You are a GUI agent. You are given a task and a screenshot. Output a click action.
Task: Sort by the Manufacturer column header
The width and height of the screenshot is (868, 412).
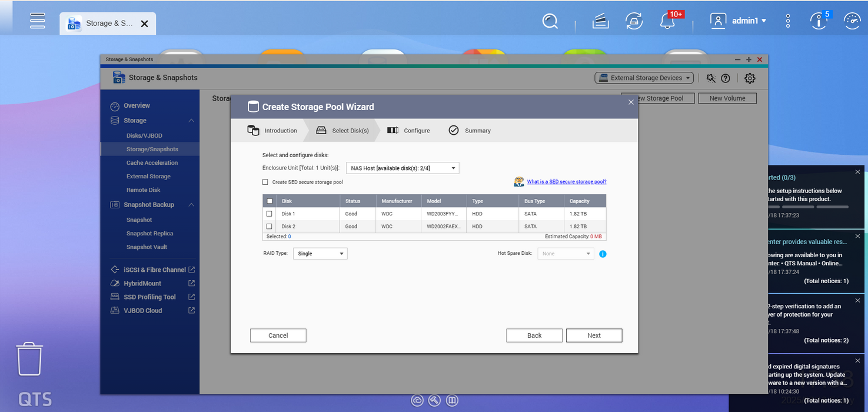pos(398,201)
